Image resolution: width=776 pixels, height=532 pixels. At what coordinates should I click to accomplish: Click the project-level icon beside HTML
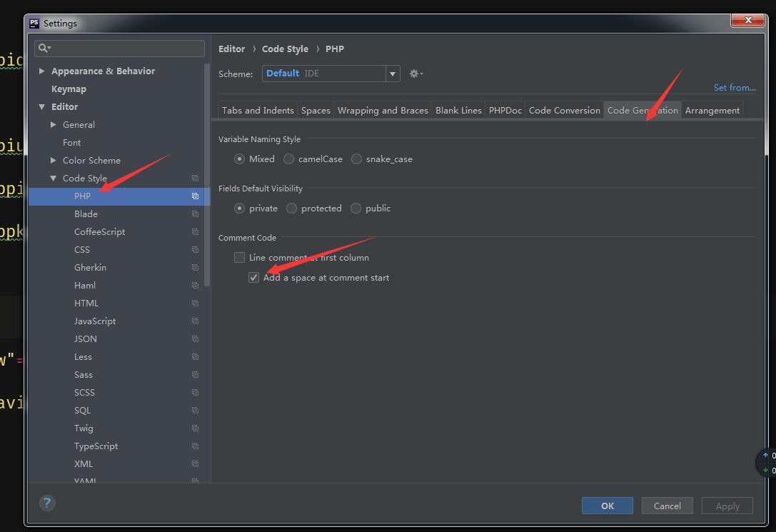point(196,303)
